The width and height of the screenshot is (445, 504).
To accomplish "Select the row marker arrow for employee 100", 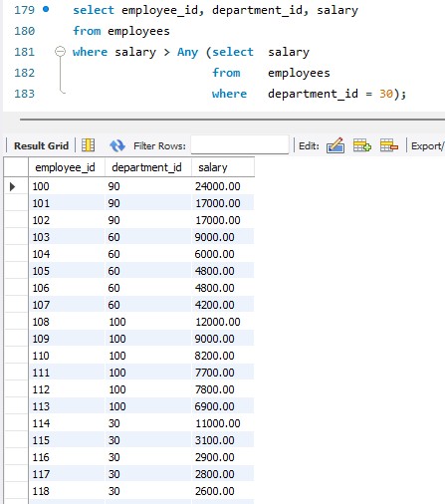I will (13, 186).
